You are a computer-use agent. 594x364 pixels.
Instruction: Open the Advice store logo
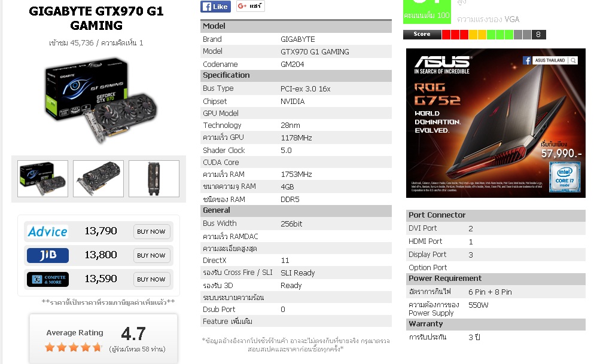point(48,231)
